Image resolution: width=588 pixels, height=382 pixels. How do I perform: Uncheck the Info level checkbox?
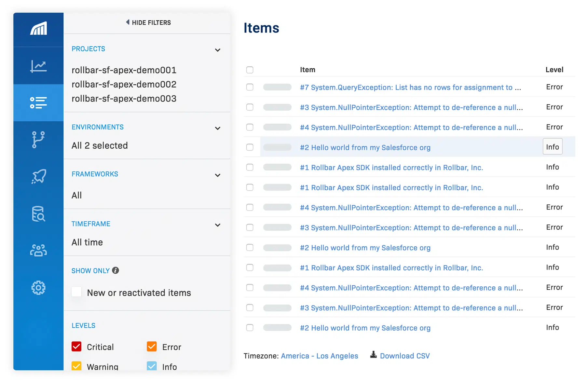pyautogui.click(x=151, y=366)
